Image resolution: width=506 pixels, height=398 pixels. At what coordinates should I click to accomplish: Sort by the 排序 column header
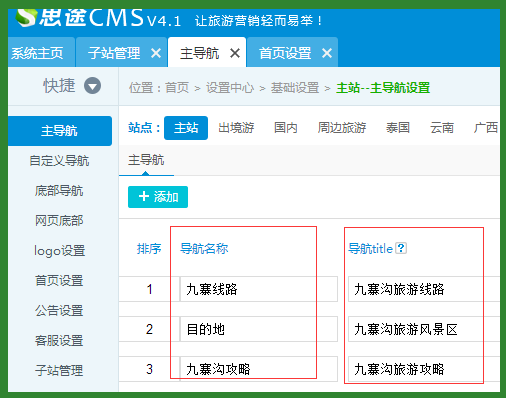coord(149,249)
